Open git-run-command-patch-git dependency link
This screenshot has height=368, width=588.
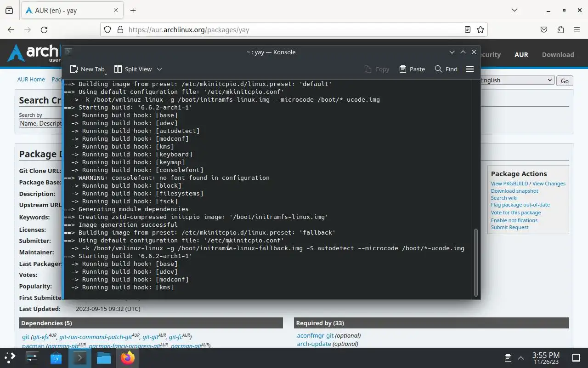pos(96,337)
